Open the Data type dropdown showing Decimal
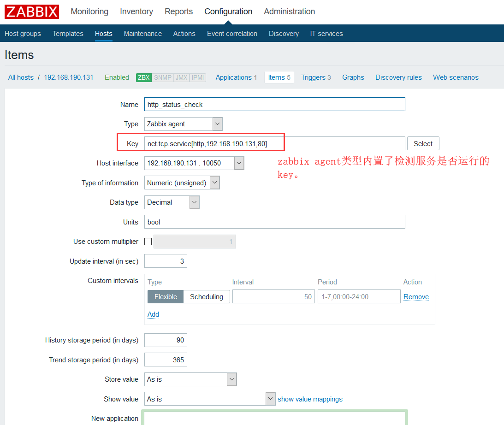 pos(172,202)
